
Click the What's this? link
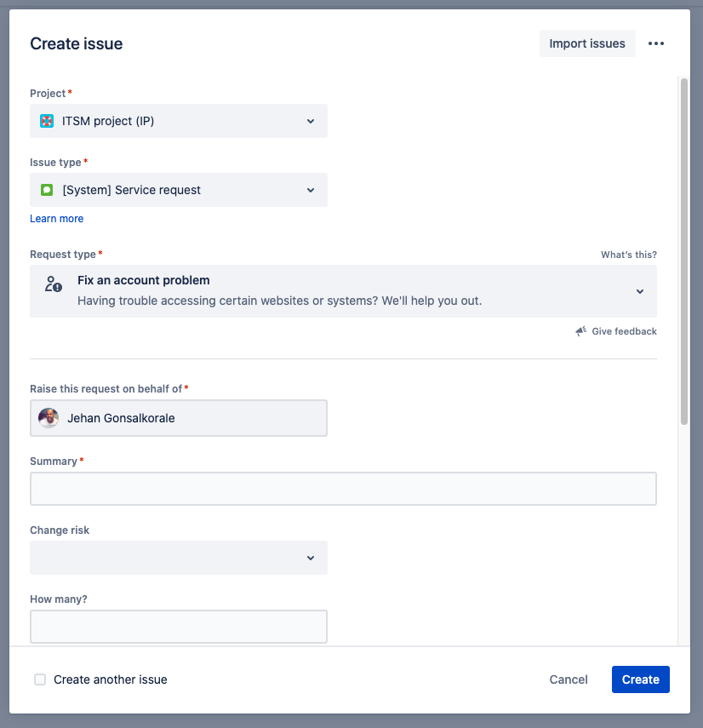point(629,255)
